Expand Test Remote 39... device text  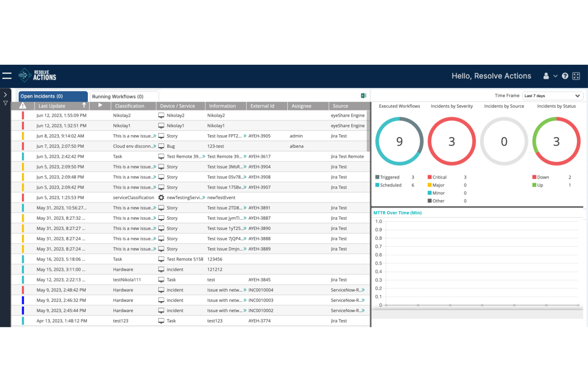[204, 156]
